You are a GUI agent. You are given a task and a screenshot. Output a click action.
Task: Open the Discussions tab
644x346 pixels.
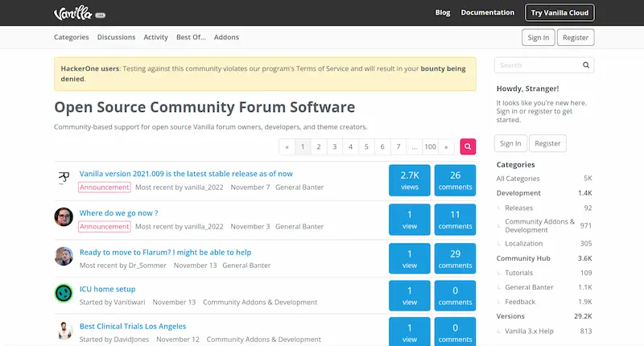[x=116, y=37]
